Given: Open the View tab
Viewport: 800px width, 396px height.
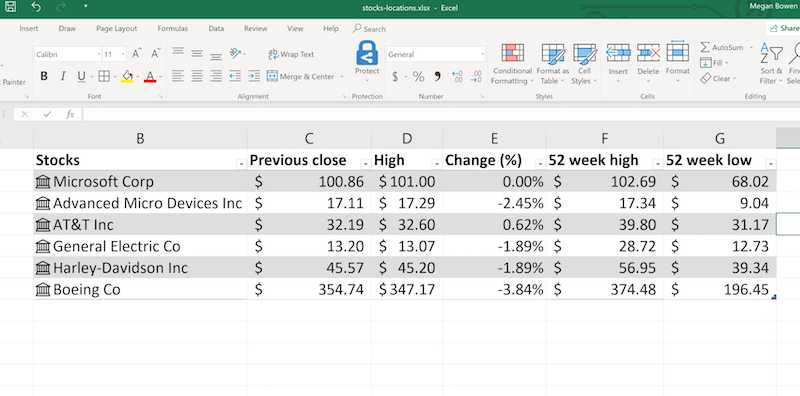Looking at the screenshot, I should 295,29.
